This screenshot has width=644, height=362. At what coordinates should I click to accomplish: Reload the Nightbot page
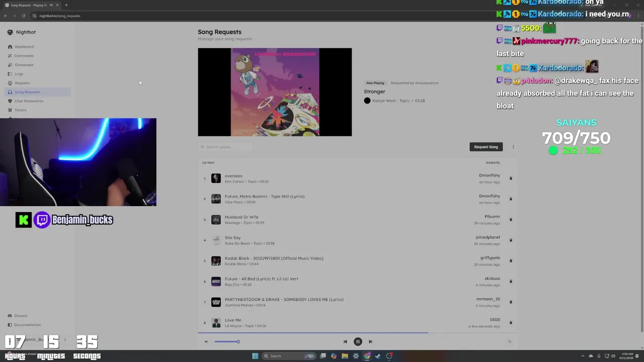click(x=23, y=16)
